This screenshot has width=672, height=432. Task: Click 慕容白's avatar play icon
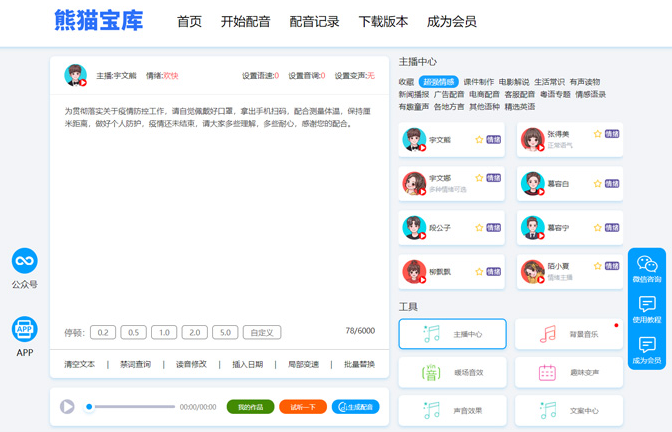pyautogui.click(x=541, y=192)
